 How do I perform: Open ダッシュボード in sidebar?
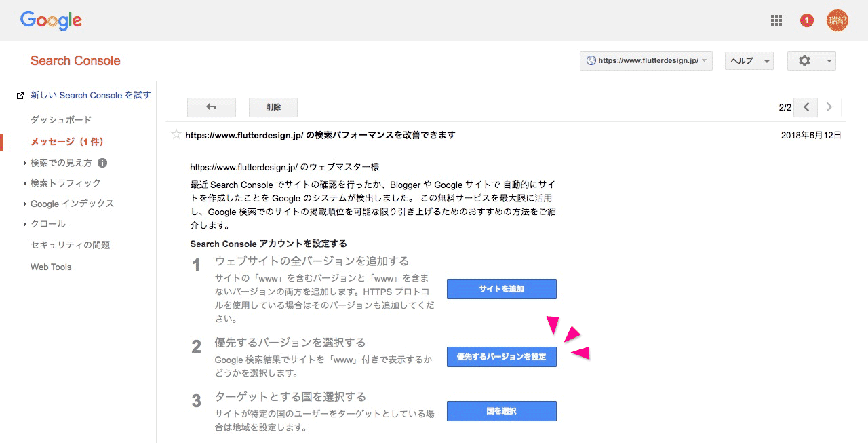click(x=61, y=120)
